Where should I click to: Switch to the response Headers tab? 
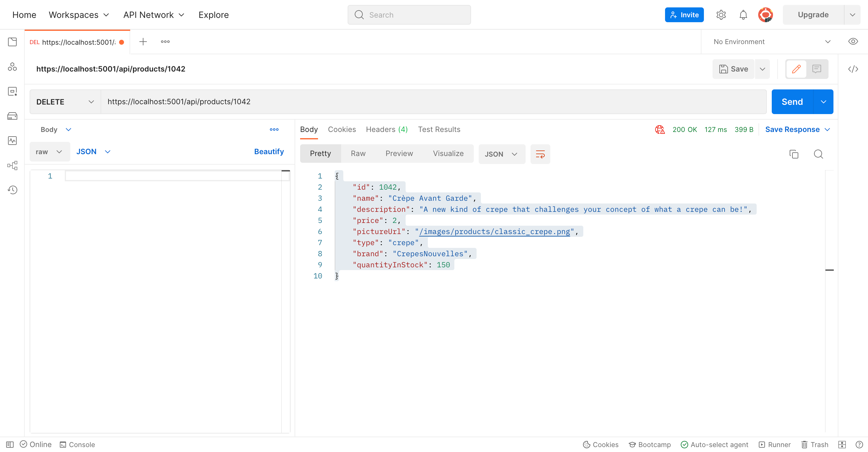tap(386, 129)
